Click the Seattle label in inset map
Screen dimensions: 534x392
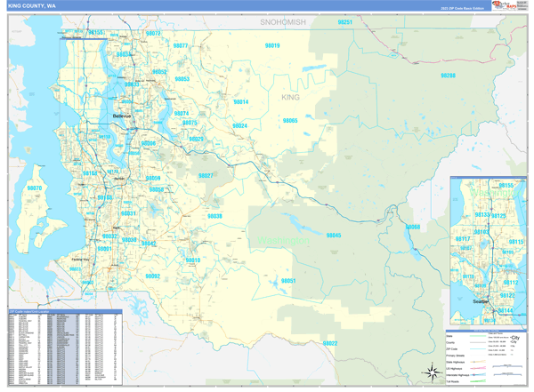tap(481, 301)
